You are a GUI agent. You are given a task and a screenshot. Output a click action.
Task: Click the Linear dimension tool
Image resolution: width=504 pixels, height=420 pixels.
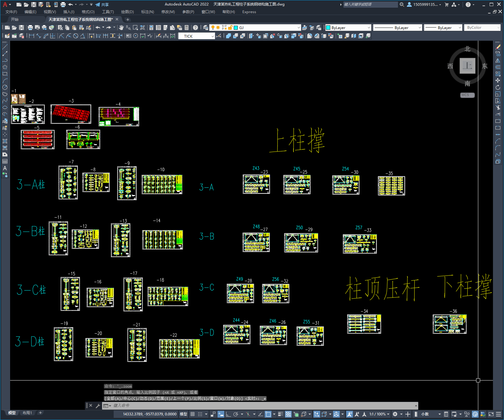pyautogui.click(x=32, y=36)
